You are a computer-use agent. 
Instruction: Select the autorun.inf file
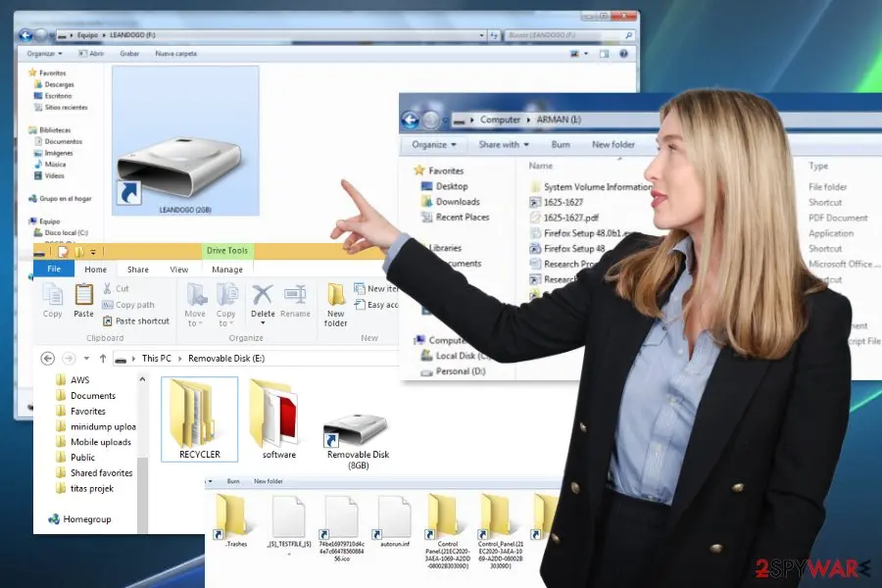click(394, 521)
